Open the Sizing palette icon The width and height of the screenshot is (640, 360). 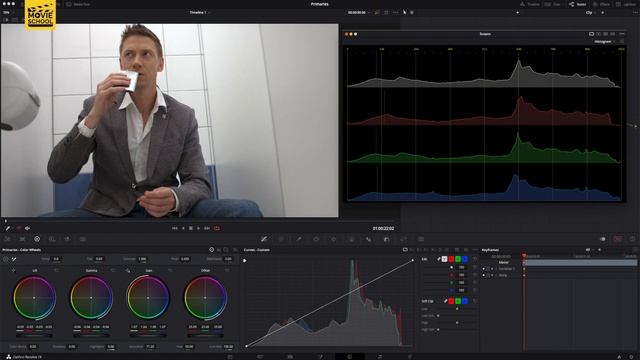pos(403,239)
